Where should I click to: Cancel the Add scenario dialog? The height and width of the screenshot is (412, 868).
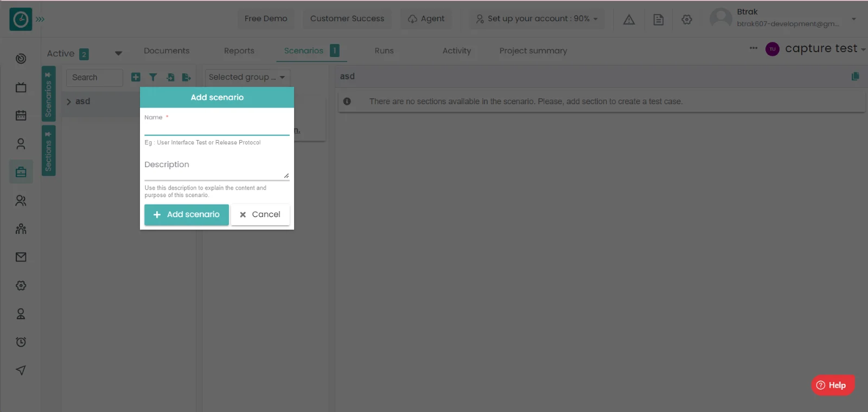point(260,214)
